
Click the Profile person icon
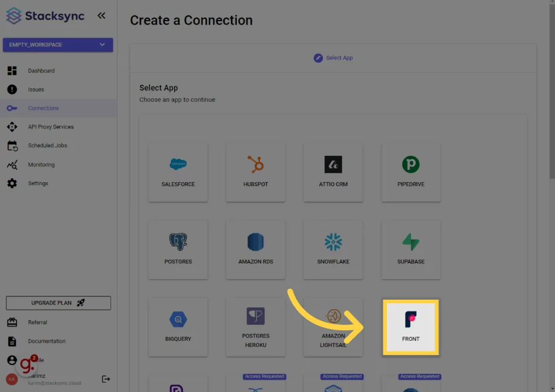(x=12, y=360)
